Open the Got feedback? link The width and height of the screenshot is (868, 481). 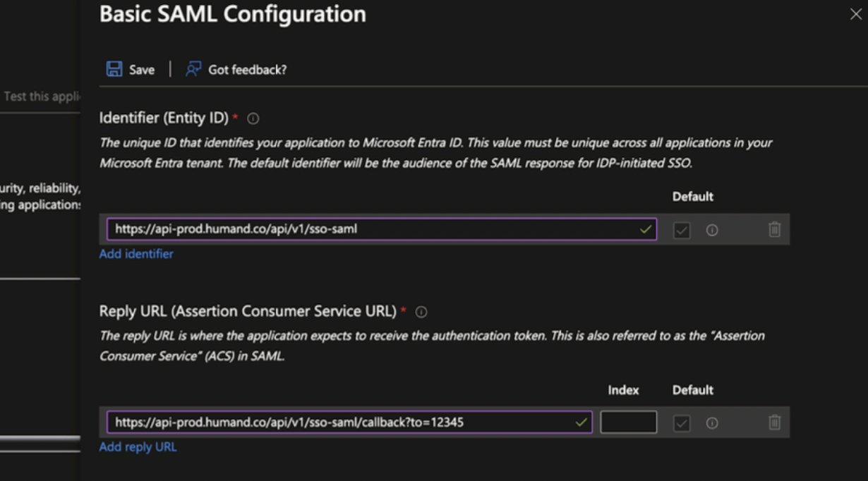tap(236, 69)
